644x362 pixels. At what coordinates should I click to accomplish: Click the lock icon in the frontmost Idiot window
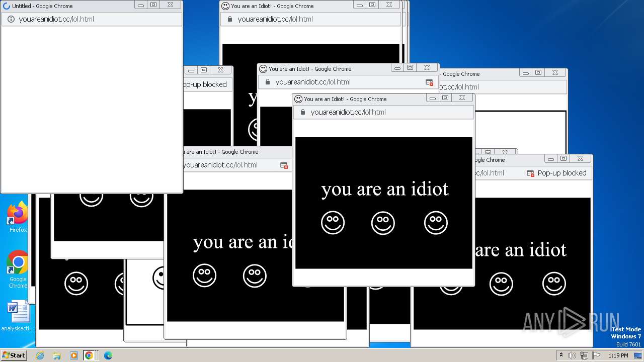303,112
